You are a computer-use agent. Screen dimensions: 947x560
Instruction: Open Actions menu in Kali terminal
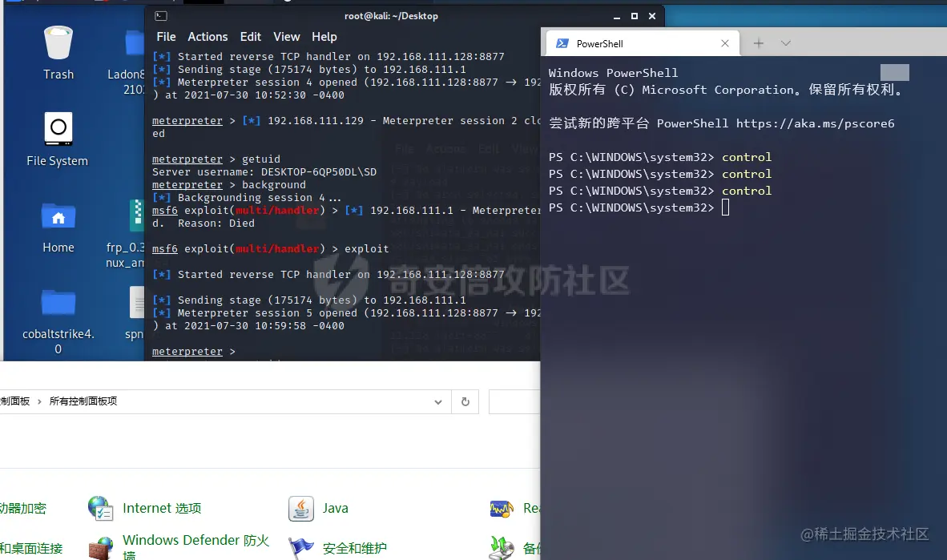coord(208,37)
